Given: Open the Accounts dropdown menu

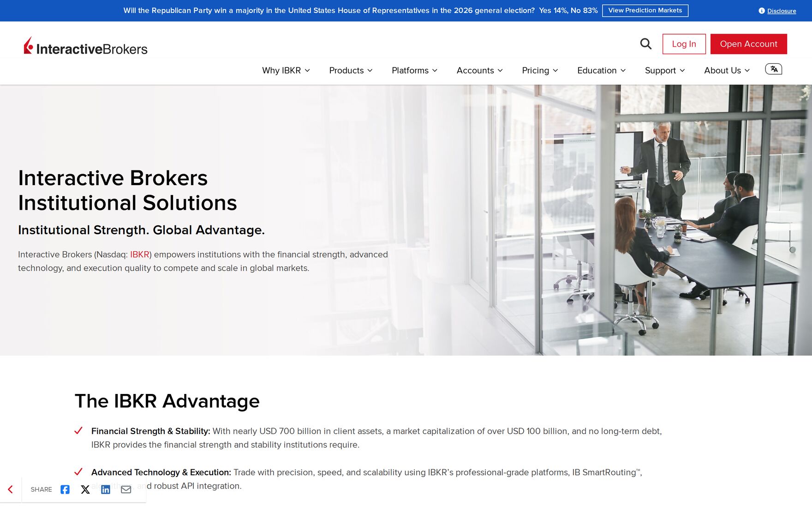Looking at the screenshot, I should click(480, 71).
